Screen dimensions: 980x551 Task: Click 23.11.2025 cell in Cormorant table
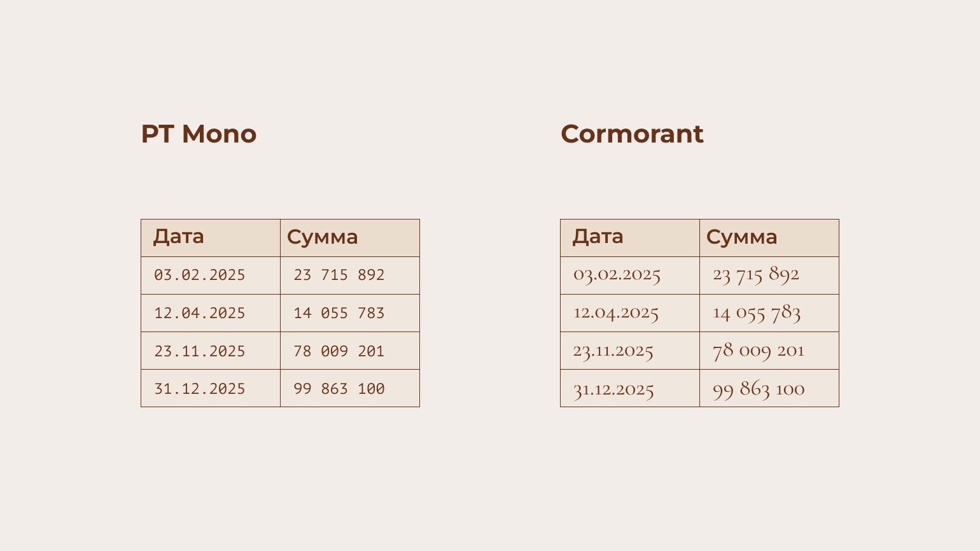613,351
